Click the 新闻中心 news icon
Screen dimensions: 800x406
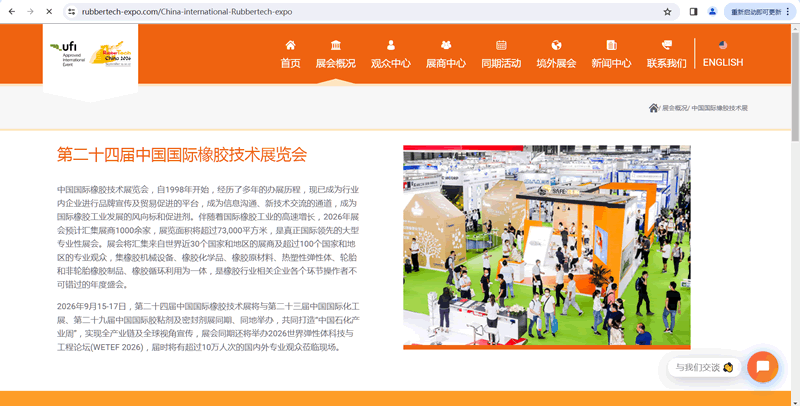[611, 45]
